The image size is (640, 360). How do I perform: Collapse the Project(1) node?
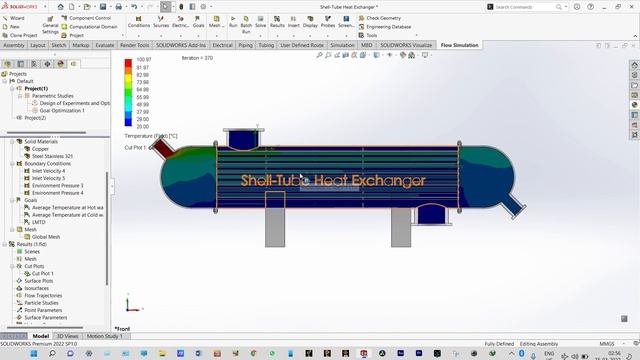click(x=12, y=89)
